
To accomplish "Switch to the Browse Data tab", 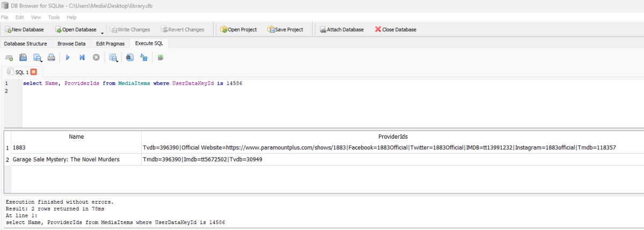I will (x=71, y=44).
